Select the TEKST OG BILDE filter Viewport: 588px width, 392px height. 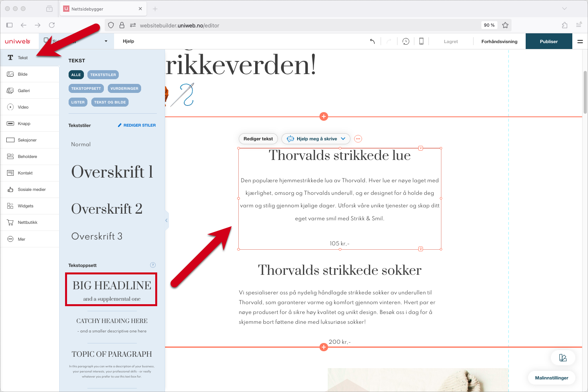tap(110, 102)
